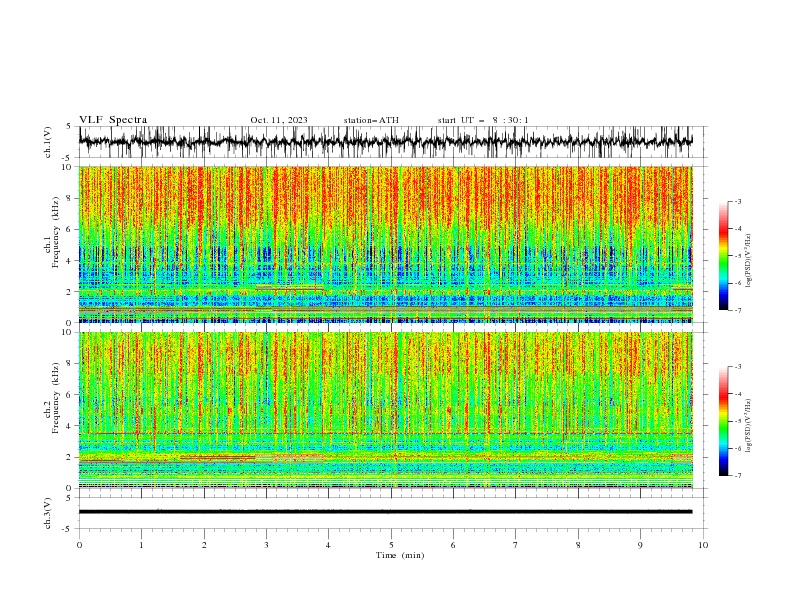Click time axis tick label "5"
Image resolution: width=792 pixels, height=612 pixels.
[x=391, y=545]
